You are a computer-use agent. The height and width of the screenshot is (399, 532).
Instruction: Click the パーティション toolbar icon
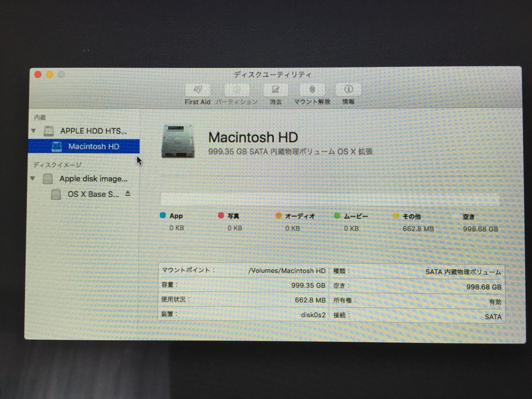237,90
